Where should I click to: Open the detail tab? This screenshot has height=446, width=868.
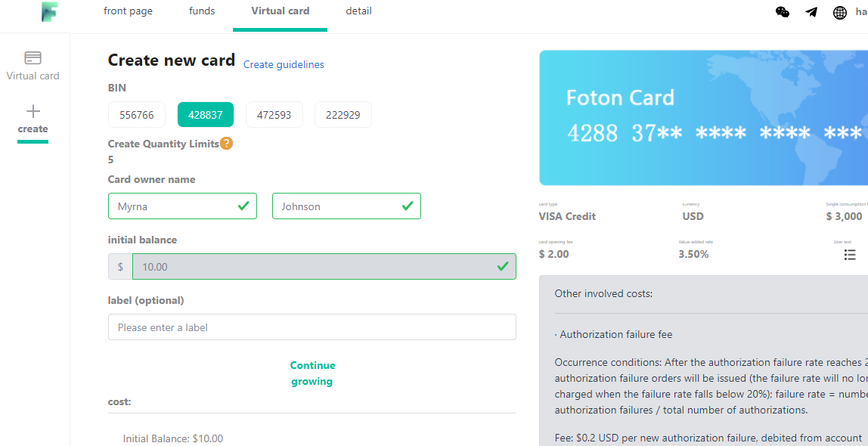point(358,11)
